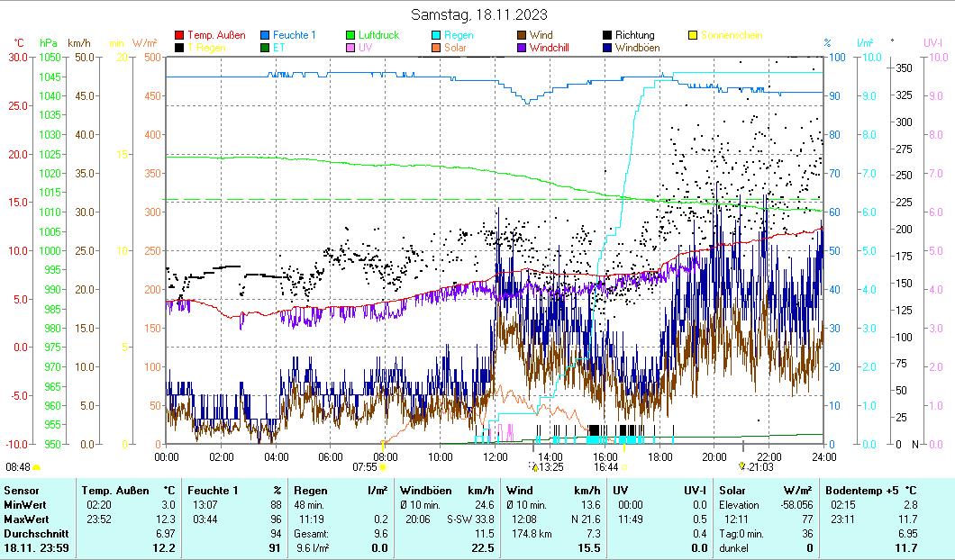Viewport: 955px width, 560px height.
Task: Click the yellow Sonnenschein legend square
Action: point(694,36)
